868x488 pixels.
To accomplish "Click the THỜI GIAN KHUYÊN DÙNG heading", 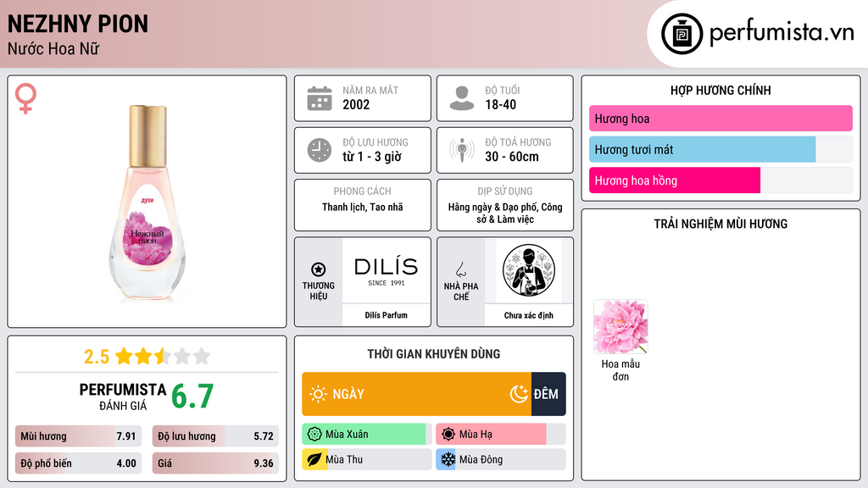I will pyautogui.click(x=434, y=354).
